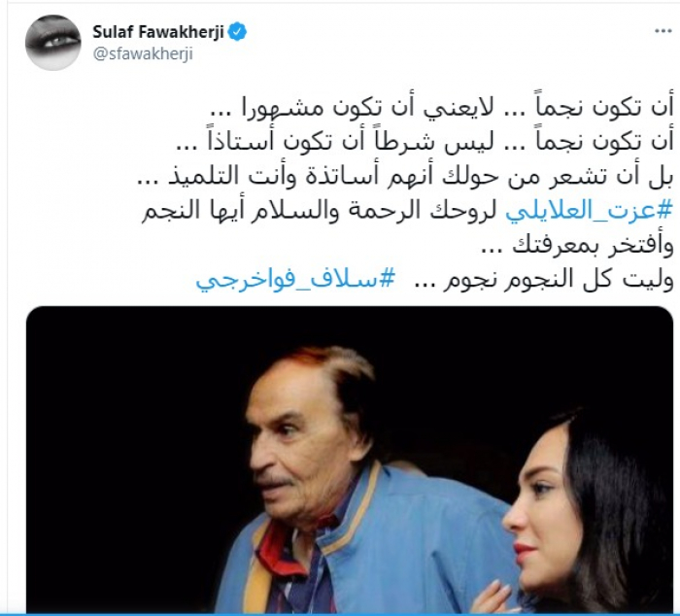680x616 pixels.
Task: Open the attached photo in the tweet
Action: click(350, 459)
